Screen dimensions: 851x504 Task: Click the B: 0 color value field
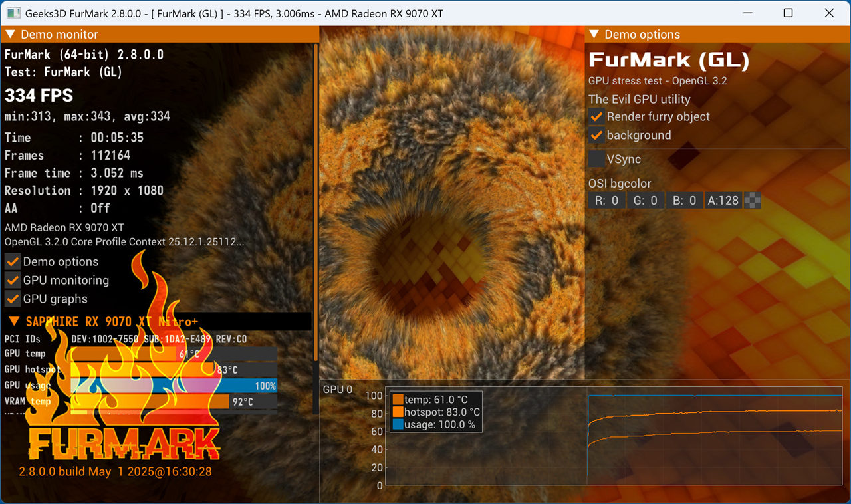click(x=685, y=200)
